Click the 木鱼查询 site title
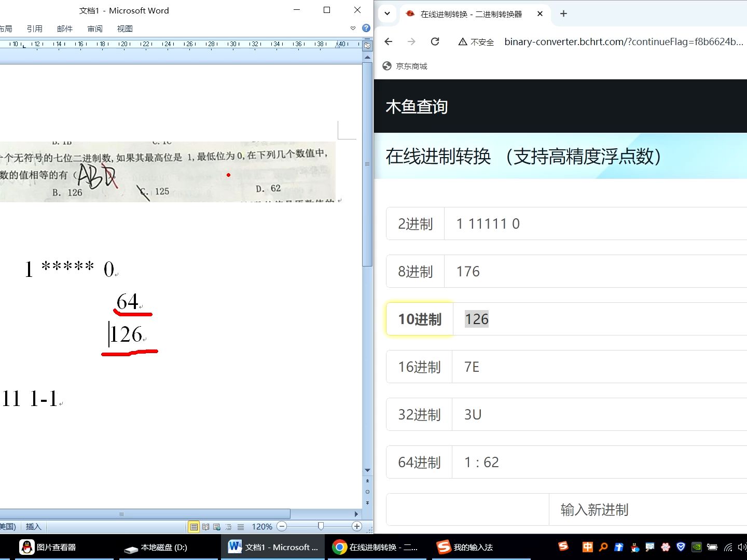747x560 pixels. 417,106
